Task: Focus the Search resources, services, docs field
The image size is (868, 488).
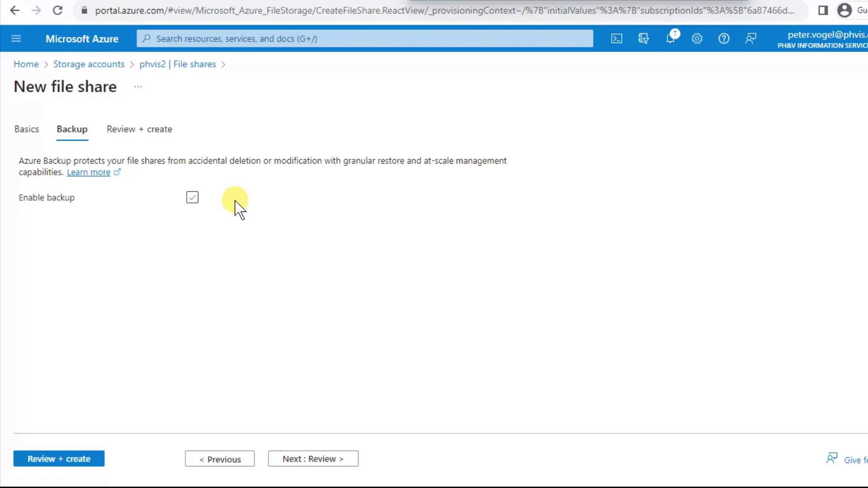Action: (x=364, y=39)
